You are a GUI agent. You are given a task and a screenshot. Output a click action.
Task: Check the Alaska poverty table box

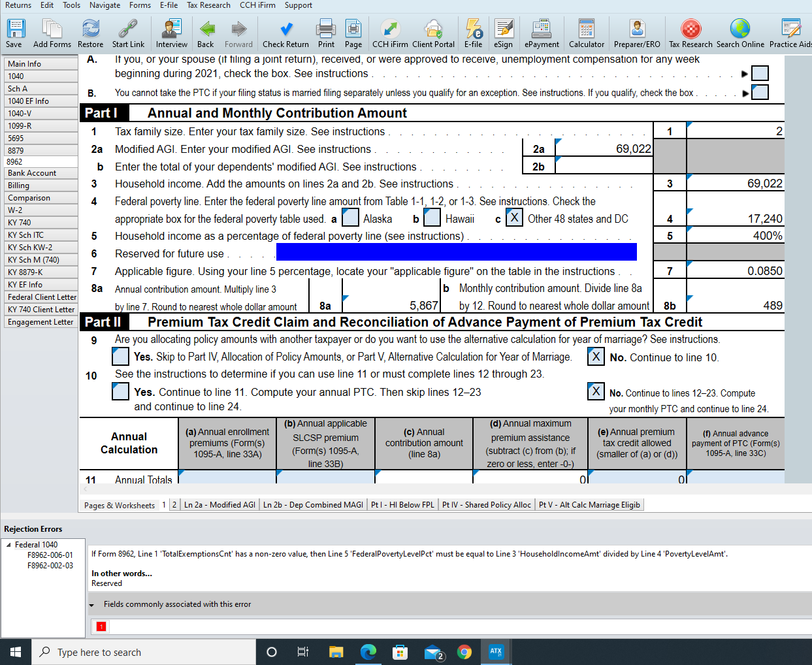[x=351, y=218]
